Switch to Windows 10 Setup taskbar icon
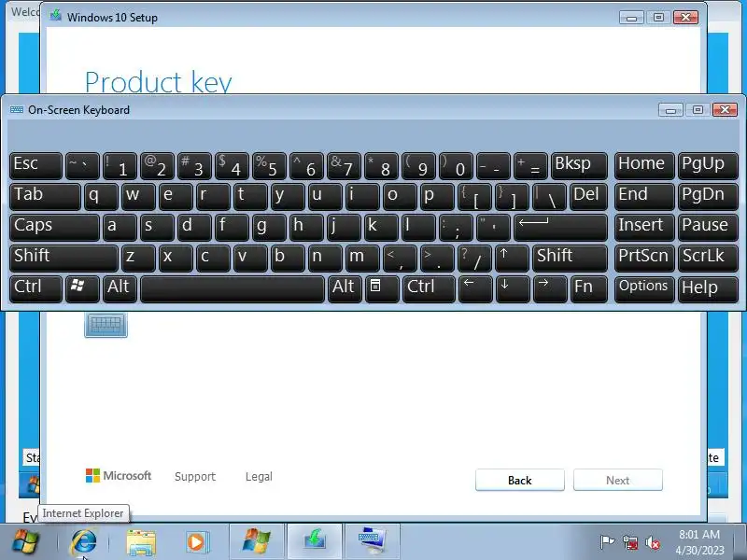The image size is (747, 560). coord(315,542)
